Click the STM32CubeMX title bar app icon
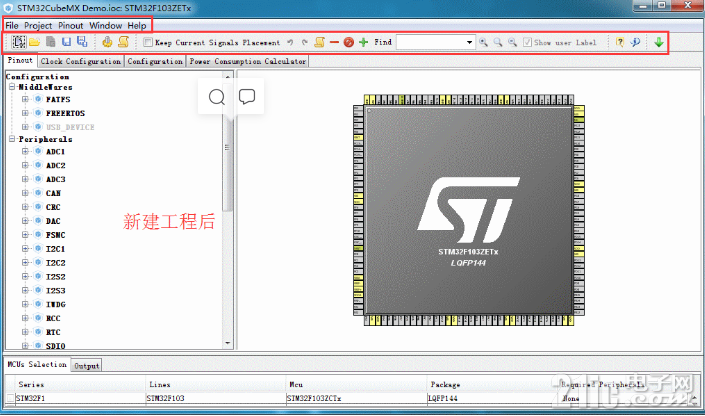 pyautogui.click(x=8, y=8)
